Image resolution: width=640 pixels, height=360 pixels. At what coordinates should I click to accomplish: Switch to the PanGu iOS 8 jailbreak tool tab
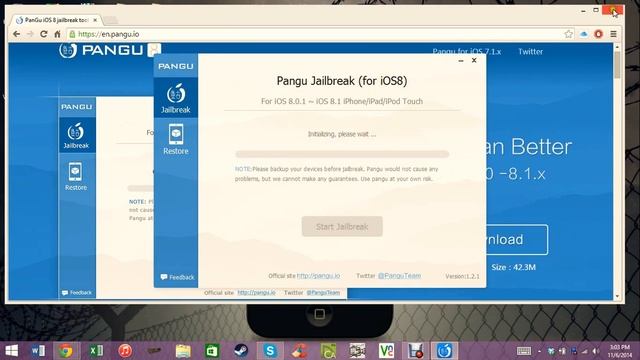click(x=55, y=20)
